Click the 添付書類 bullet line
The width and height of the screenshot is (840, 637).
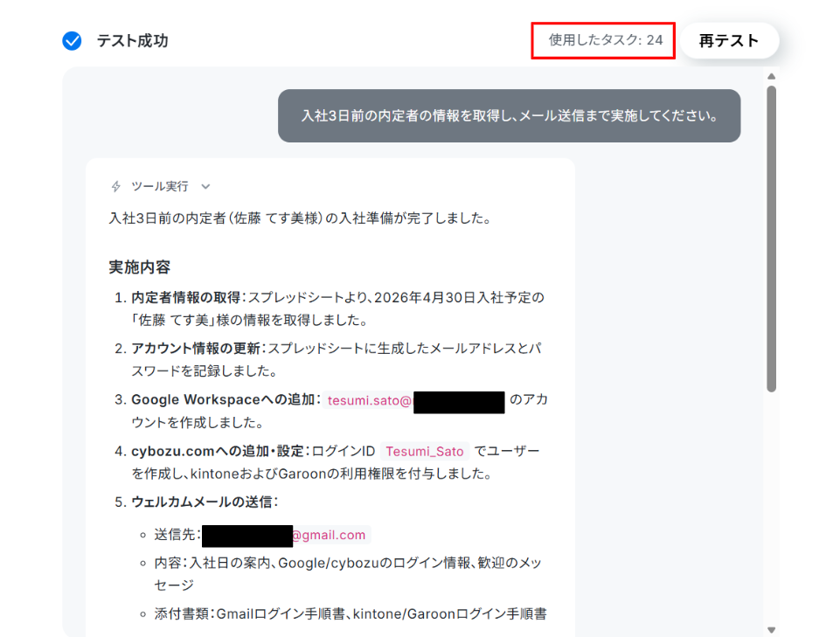tap(351, 614)
